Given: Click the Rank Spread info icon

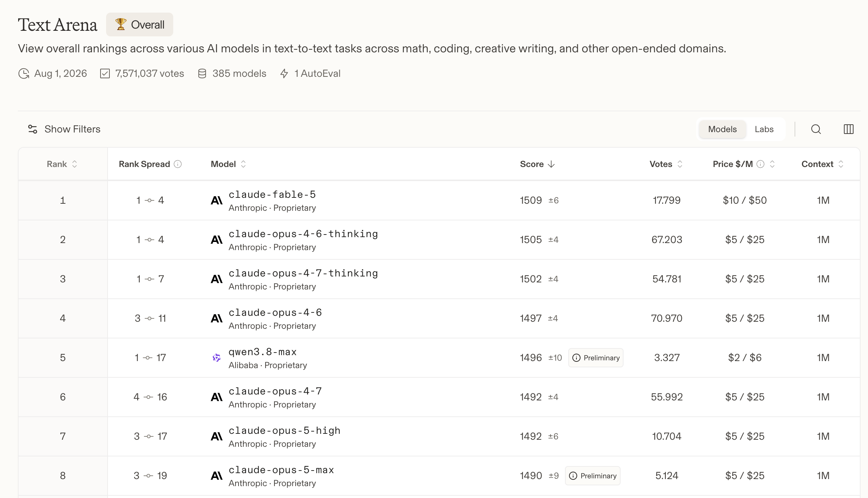Looking at the screenshot, I should coord(178,164).
